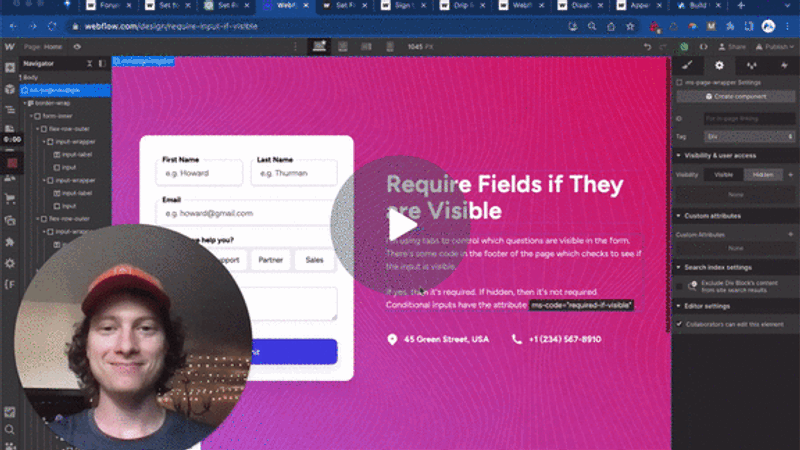Switch to the element Settings gear tab
800x450 pixels.
pyautogui.click(x=719, y=65)
